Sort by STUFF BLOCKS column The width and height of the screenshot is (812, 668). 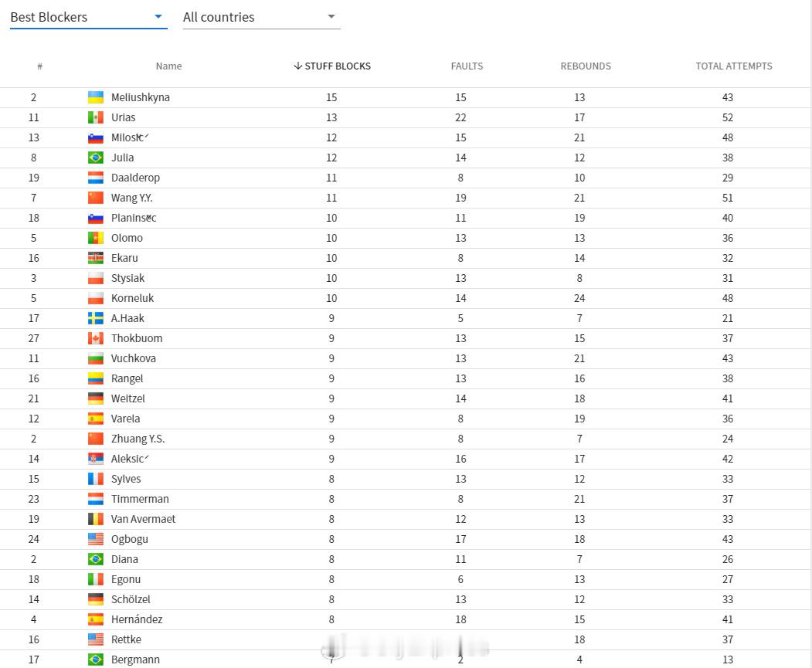(332, 66)
